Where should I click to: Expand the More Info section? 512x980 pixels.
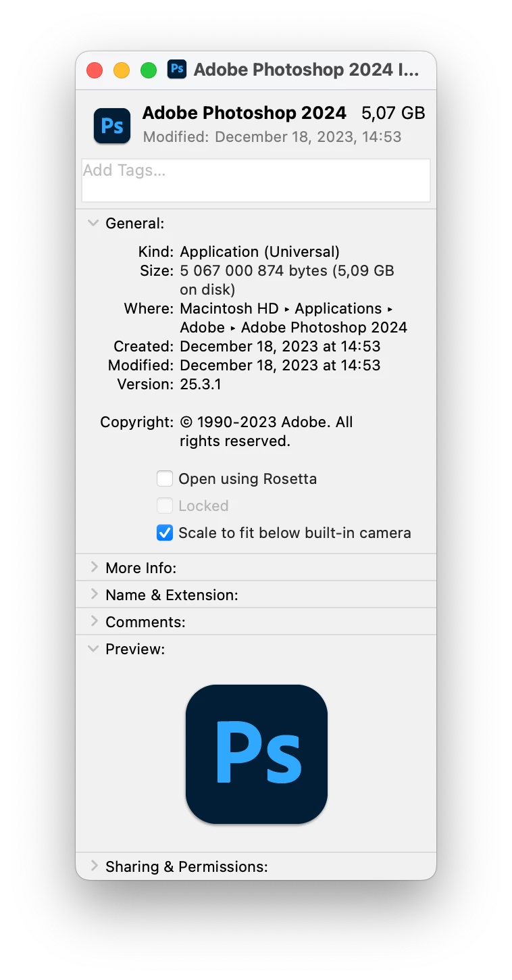coord(94,568)
